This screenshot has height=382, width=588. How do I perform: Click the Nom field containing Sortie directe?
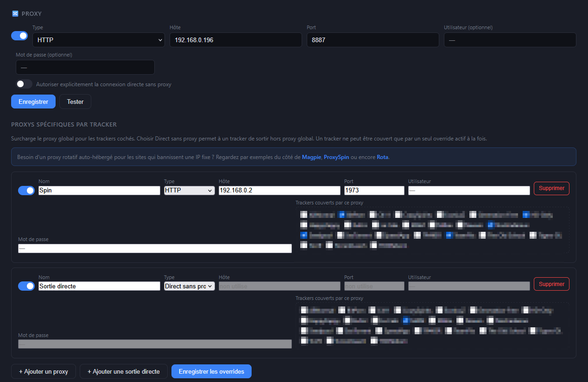coord(99,286)
